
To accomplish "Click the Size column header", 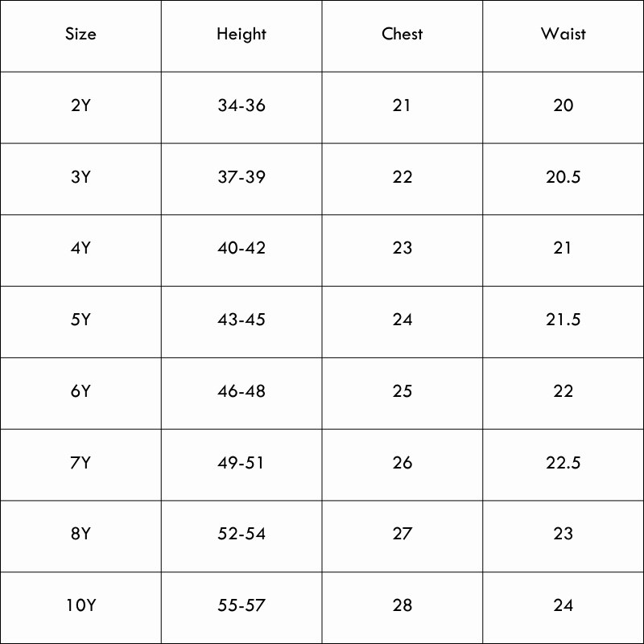I will 80,35.
